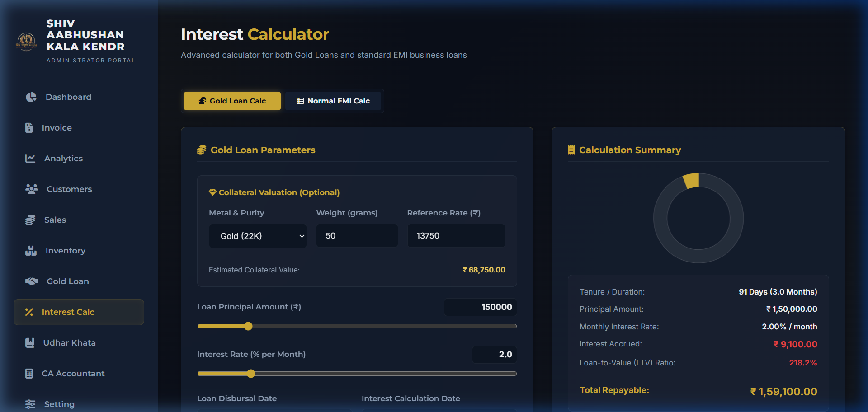Switch to the Gold Loan Calc tab
The image size is (868, 412).
pyautogui.click(x=232, y=101)
